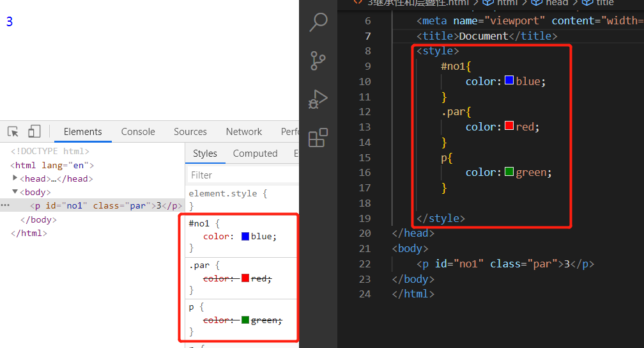Viewport: 644px width, 348px height.
Task: Click the .par selector in Styles pane
Action: click(199, 265)
